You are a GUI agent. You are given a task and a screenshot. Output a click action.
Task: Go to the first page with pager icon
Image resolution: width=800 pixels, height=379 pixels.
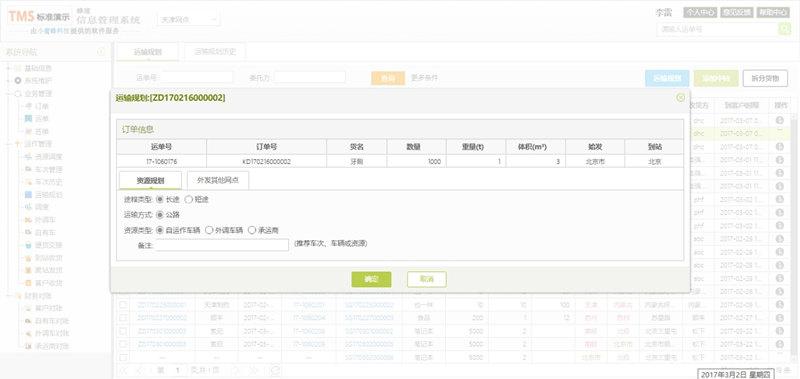pyautogui.click(x=124, y=370)
